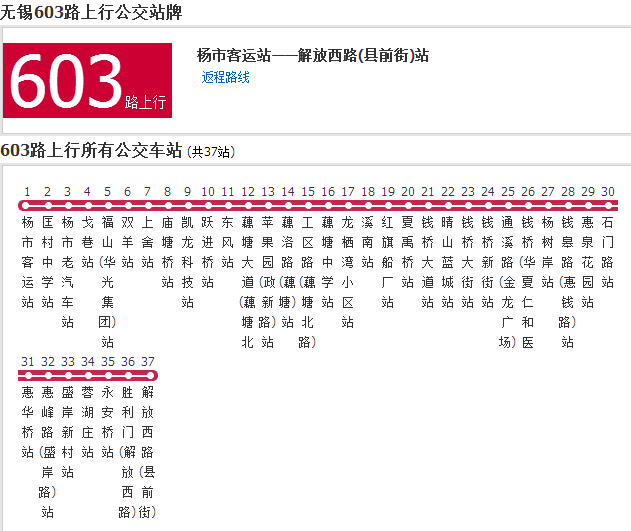This screenshot has width=631, height=531.
Task: Select stop 17 龙栖湾小区站
Action: pos(348,272)
